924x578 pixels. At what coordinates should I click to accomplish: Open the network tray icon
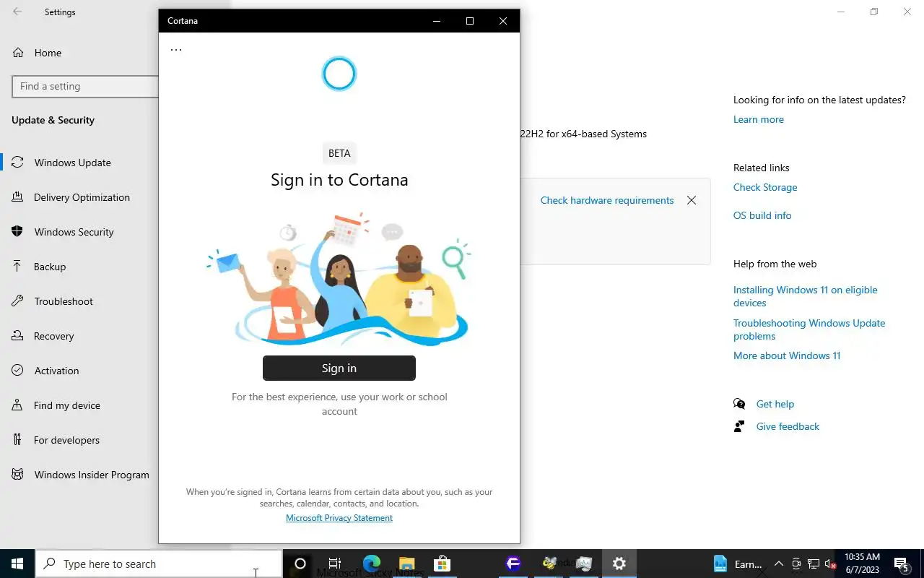tap(814, 564)
